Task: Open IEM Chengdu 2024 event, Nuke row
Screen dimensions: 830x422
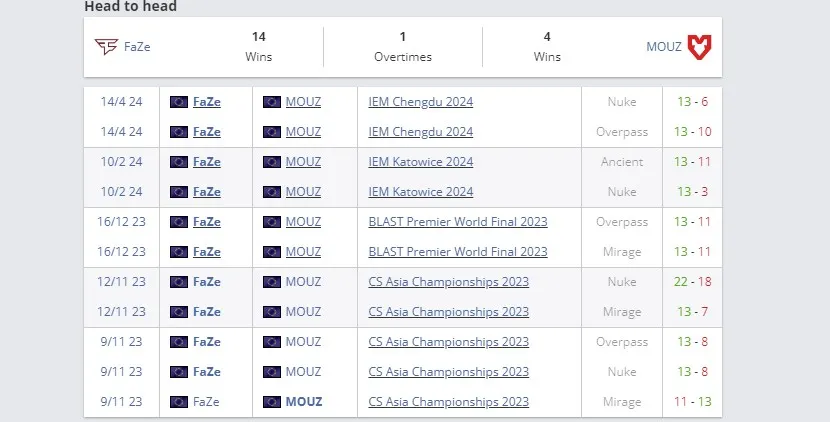Action: click(x=421, y=102)
